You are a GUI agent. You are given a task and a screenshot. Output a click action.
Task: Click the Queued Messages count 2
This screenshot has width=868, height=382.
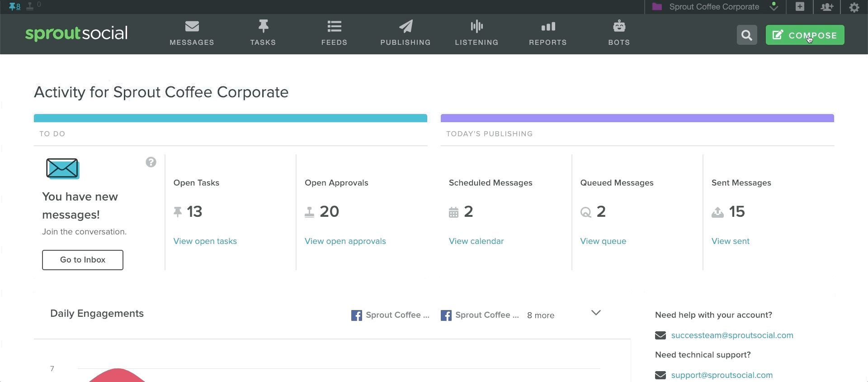click(x=601, y=211)
